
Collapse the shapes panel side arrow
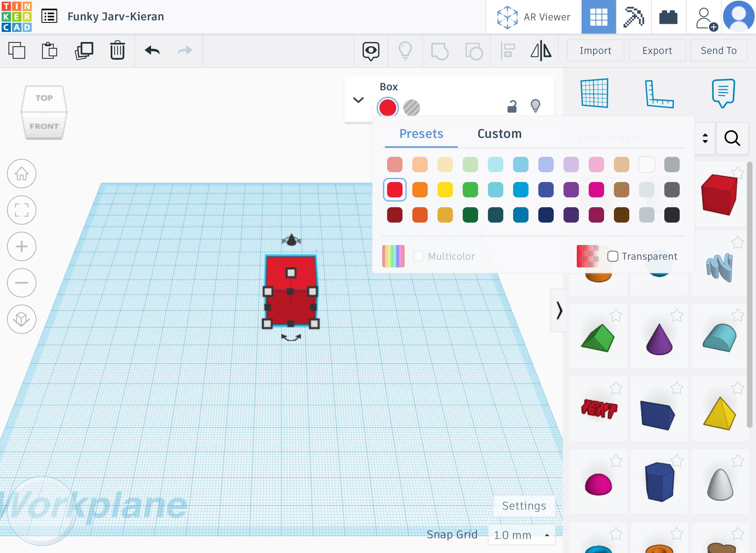pos(559,310)
